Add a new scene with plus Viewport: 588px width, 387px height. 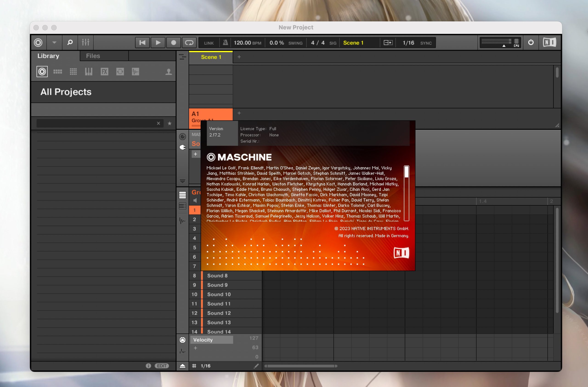click(239, 57)
